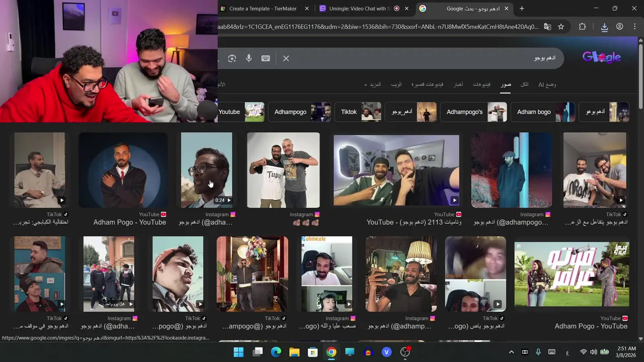The height and width of the screenshot is (362, 644).
Task: Close the TierMaker tab
Action: (307, 9)
